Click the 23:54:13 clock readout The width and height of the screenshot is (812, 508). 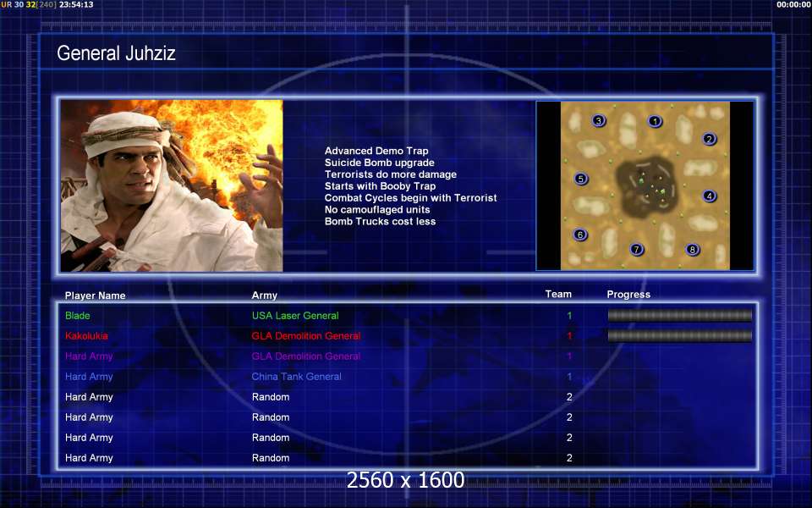(76, 4)
